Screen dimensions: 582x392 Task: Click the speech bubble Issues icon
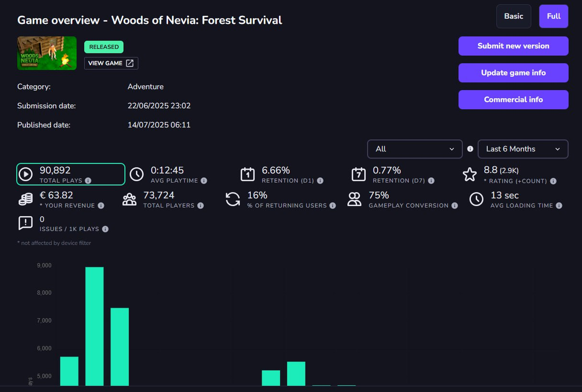point(25,223)
